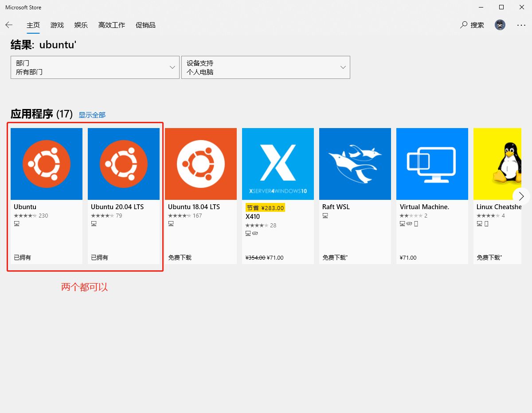Click the 显示全部 show all link

(x=92, y=115)
